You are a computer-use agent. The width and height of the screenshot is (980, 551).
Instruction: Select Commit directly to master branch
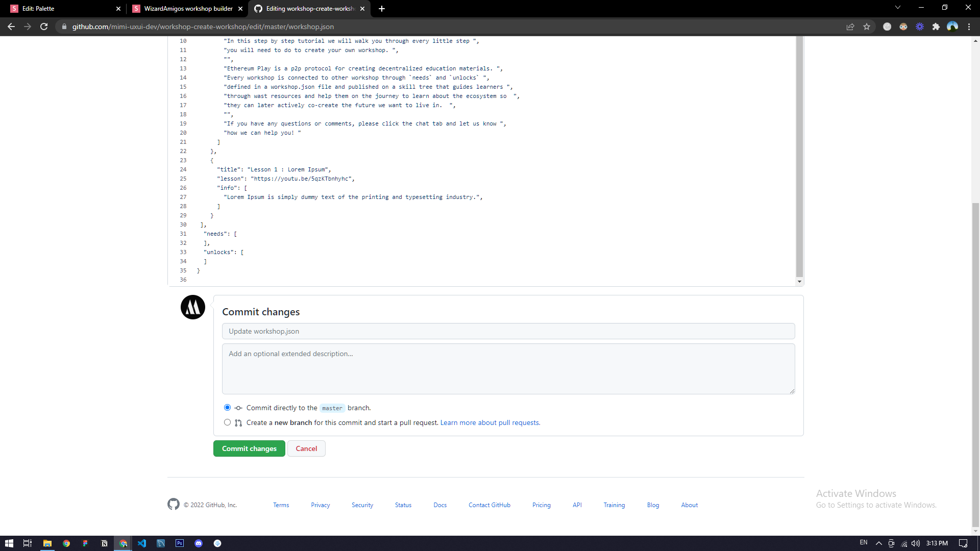[x=227, y=408]
